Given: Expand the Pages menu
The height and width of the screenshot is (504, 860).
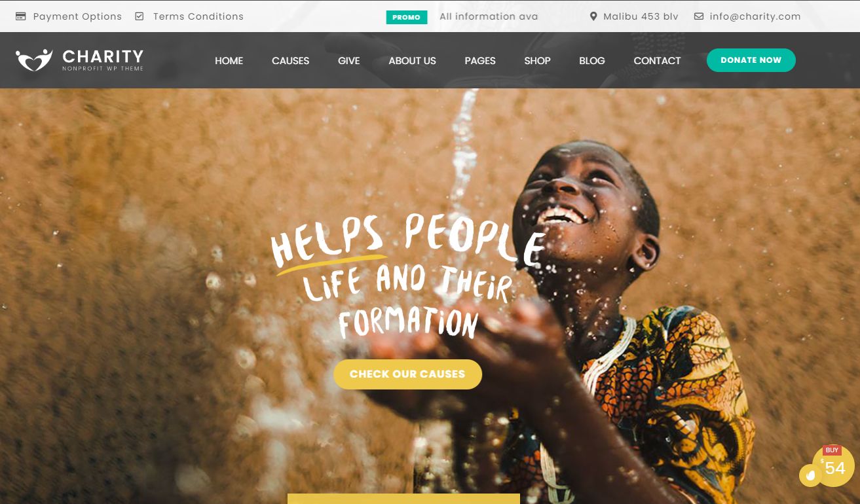Looking at the screenshot, I should [480, 60].
